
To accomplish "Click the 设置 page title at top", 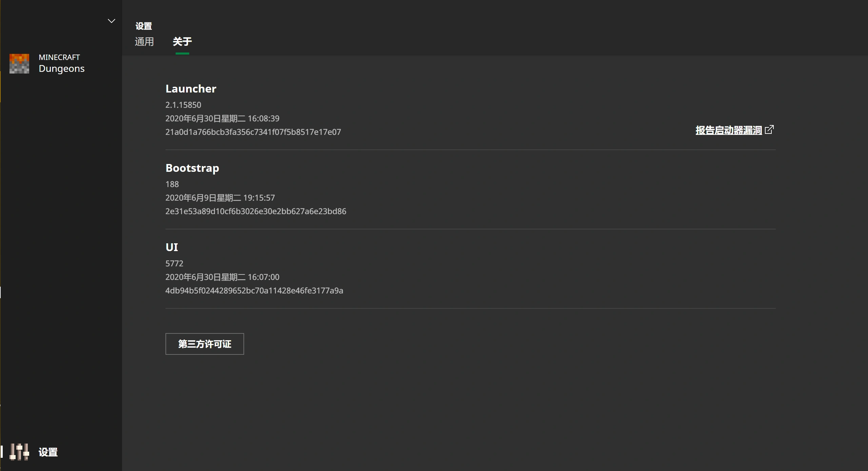I will (144, 26).
